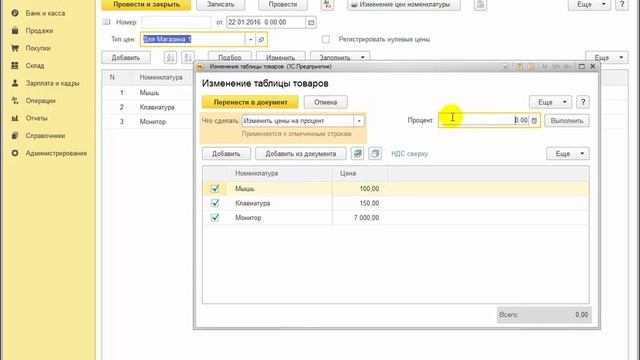Open the Тип цен record with magnifier icon
This screenshot has width=640, height=360.
[x=261, y=39]
